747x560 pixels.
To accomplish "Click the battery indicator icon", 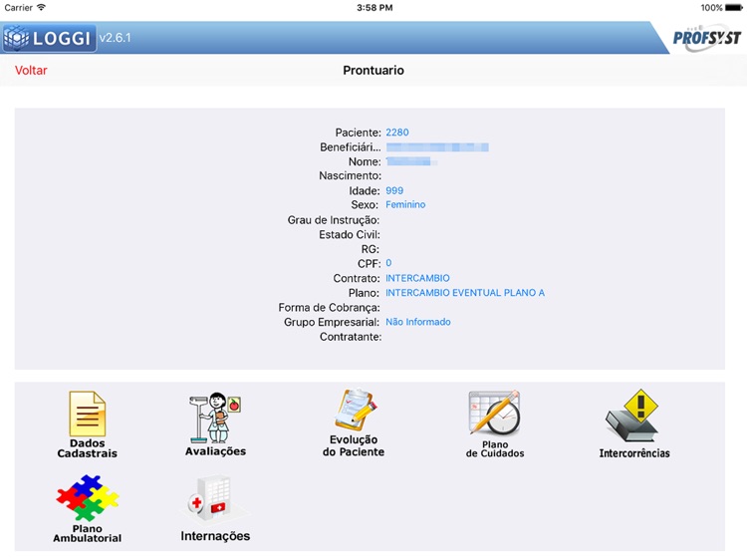I will click(x=734, y=8).
